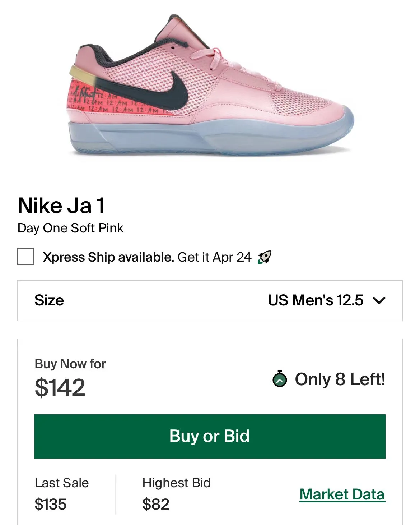This screenshot has width=420, height=525.
Task: Expand the size chevron arrow
Action: point(379,300)
